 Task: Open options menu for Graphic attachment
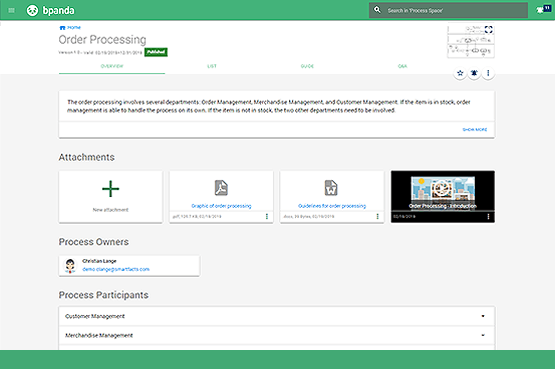click(x=267, y=216)
